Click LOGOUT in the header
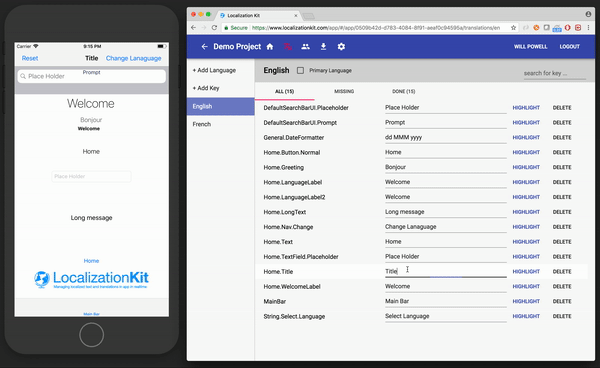 (569, 47)
